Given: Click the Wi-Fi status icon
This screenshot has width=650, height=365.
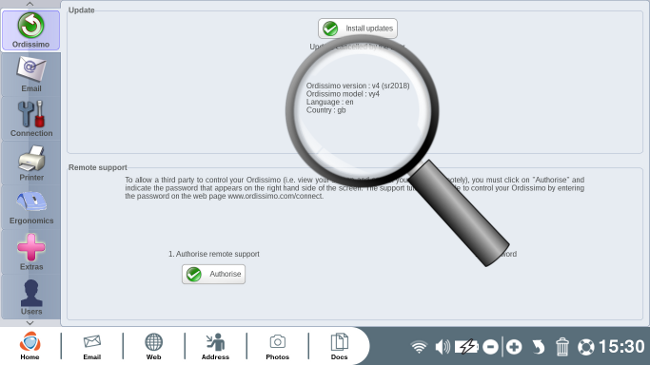Looking at the screenshot, I should [419, 346].
